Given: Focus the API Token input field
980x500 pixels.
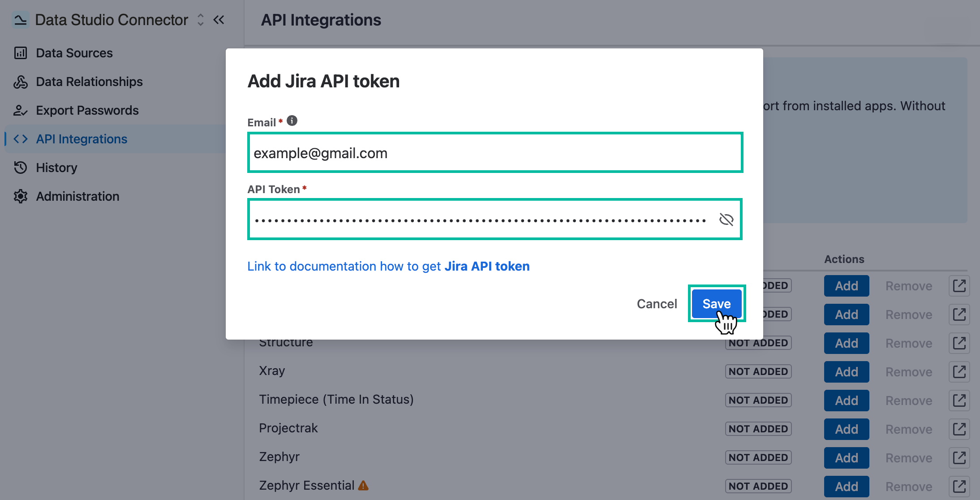Looking at the screenshot, I should pos(495,220).
